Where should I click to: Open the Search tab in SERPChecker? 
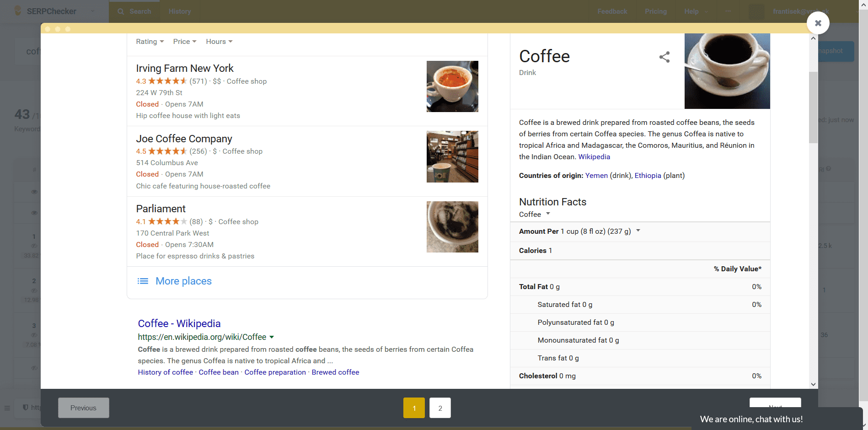click(134, 11)
